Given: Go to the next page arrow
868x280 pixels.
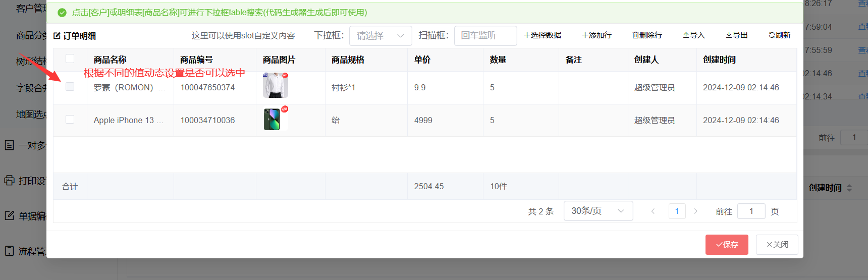Looking at the screenshot, I should pos(696,211).
